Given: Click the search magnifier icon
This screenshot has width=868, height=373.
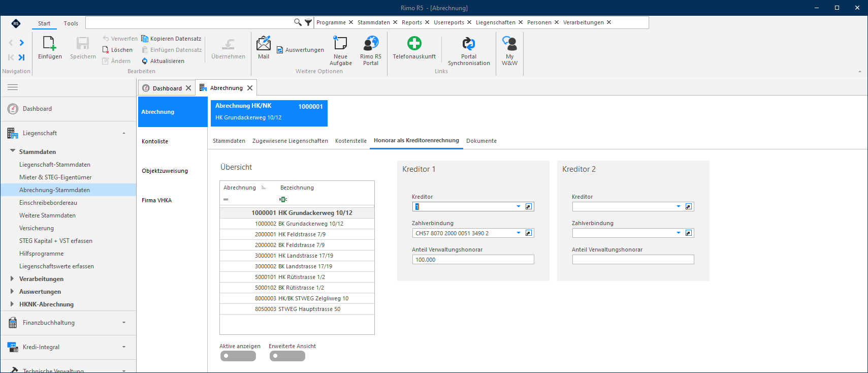Looking at the screenshot, I should click(x=298, y=22).
